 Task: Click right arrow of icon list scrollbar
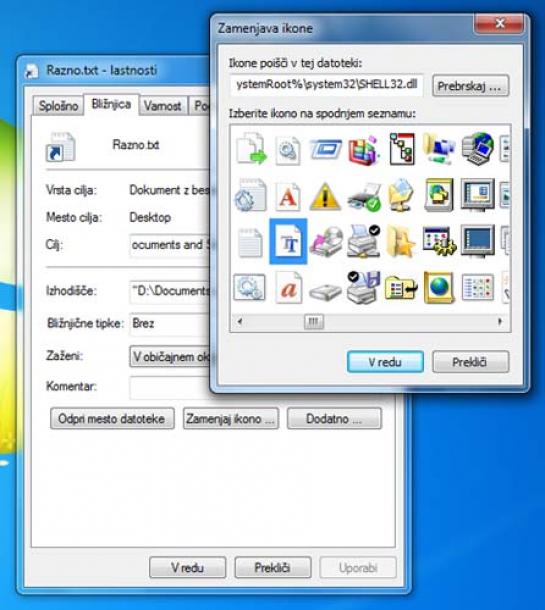[500, 321]
